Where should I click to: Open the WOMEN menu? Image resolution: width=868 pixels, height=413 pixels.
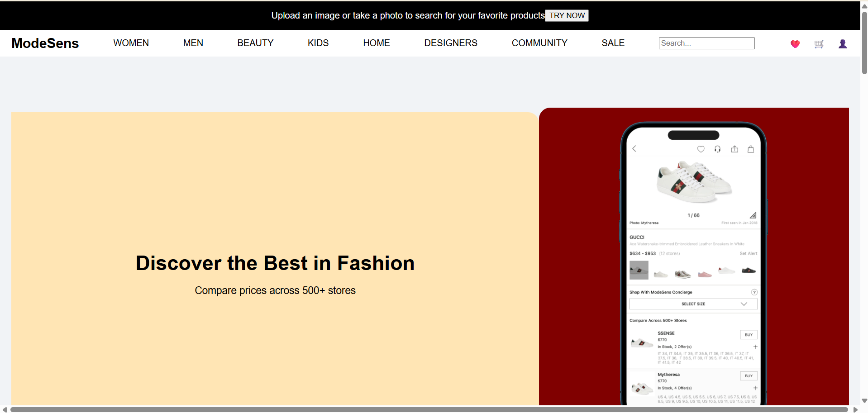coord(131,43)
